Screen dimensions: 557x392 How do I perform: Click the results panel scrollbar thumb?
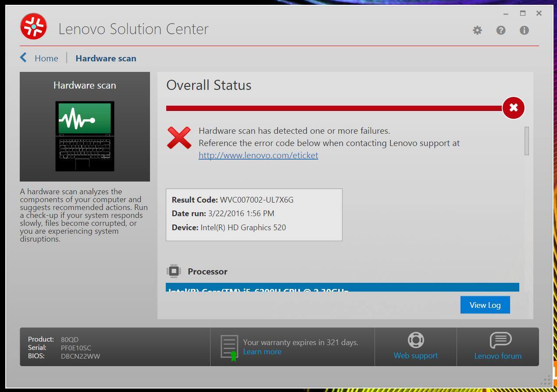(526, 141)
